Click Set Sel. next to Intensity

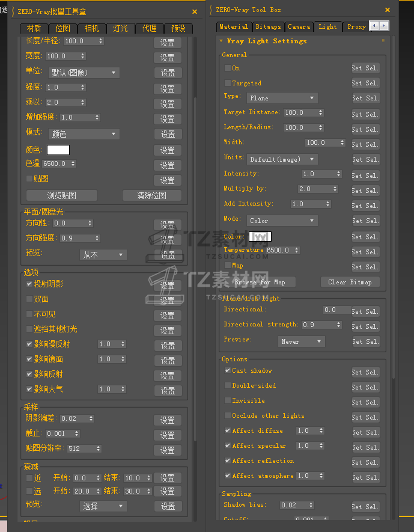coord(365,176)
